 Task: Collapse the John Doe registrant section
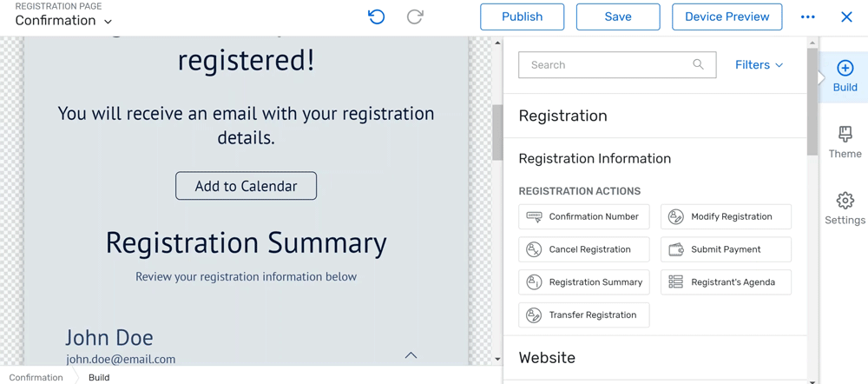pyautogui.click(x=411, y=354)
